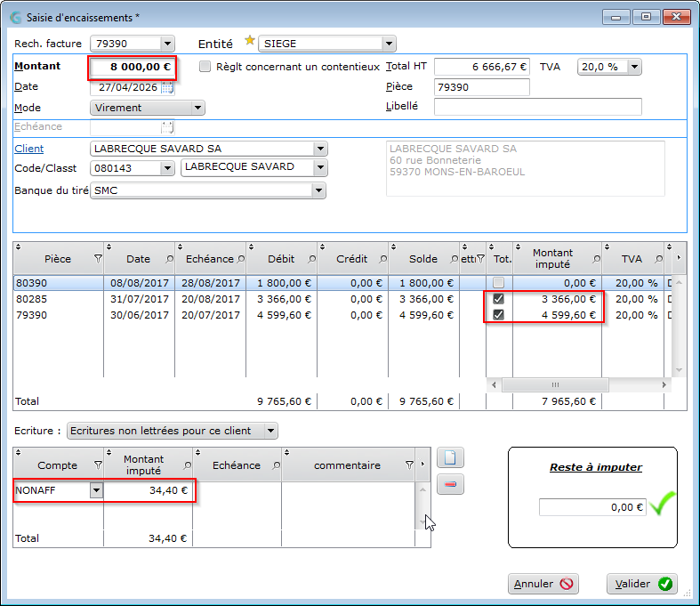Search Montant imputé column in Compte table
700x606 pixels.
pyautogui.click(x=187, y=465)
